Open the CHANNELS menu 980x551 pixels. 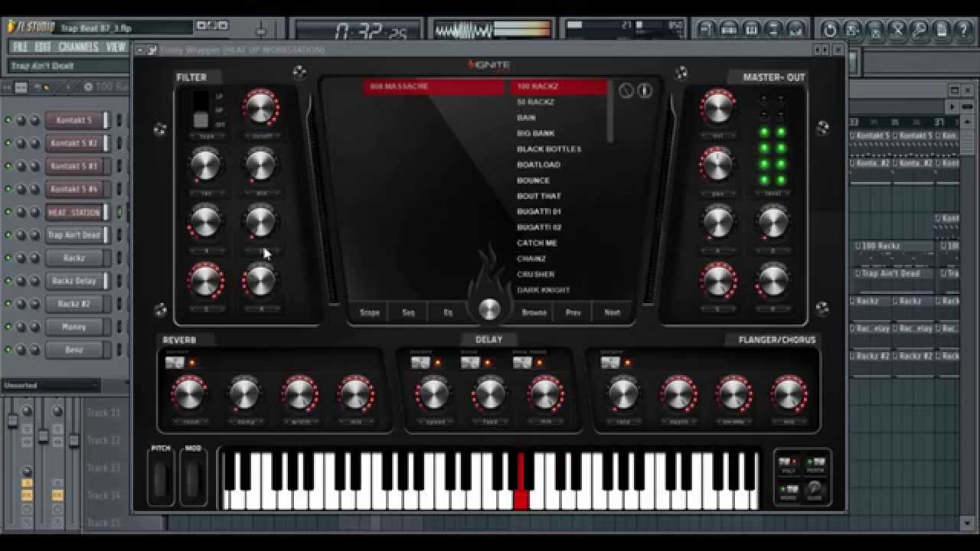tap(79, 47)
